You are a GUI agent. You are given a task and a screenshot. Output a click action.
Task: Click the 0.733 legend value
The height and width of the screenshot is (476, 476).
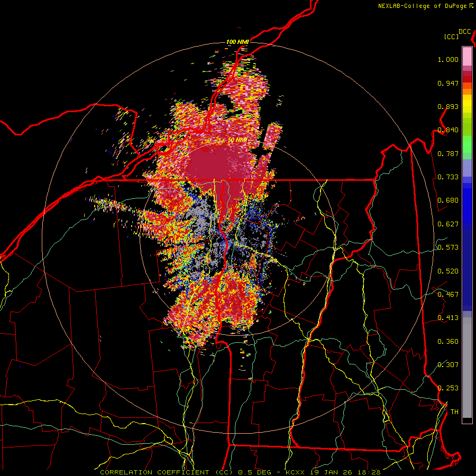[x=448, y=177]
